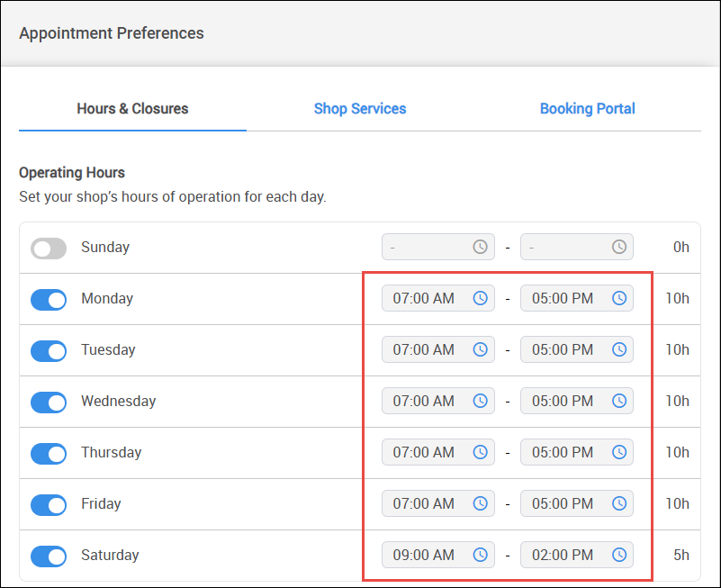The width and height of the screenshot is (721, 588).
Task: Open clock picker for Tuesday closing time
Action: (619, 349)
